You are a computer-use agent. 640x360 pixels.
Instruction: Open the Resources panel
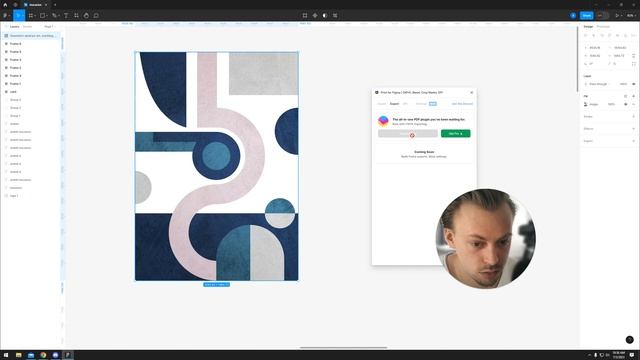76,16
